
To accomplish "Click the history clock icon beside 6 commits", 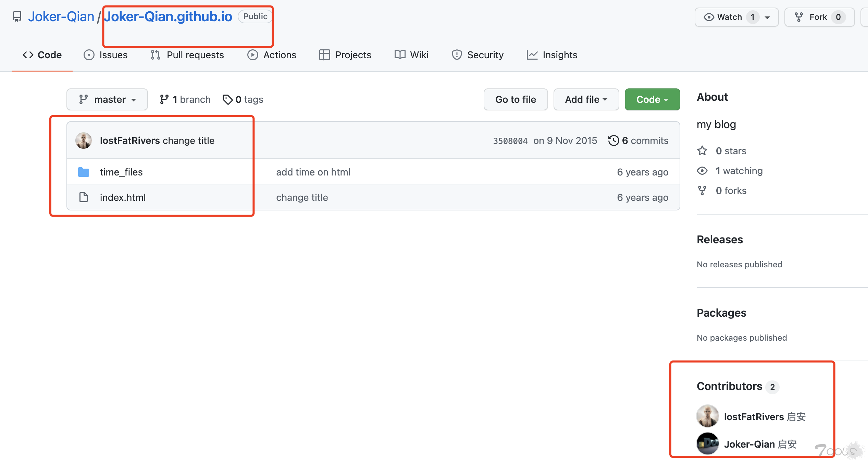I will point(613,141).
